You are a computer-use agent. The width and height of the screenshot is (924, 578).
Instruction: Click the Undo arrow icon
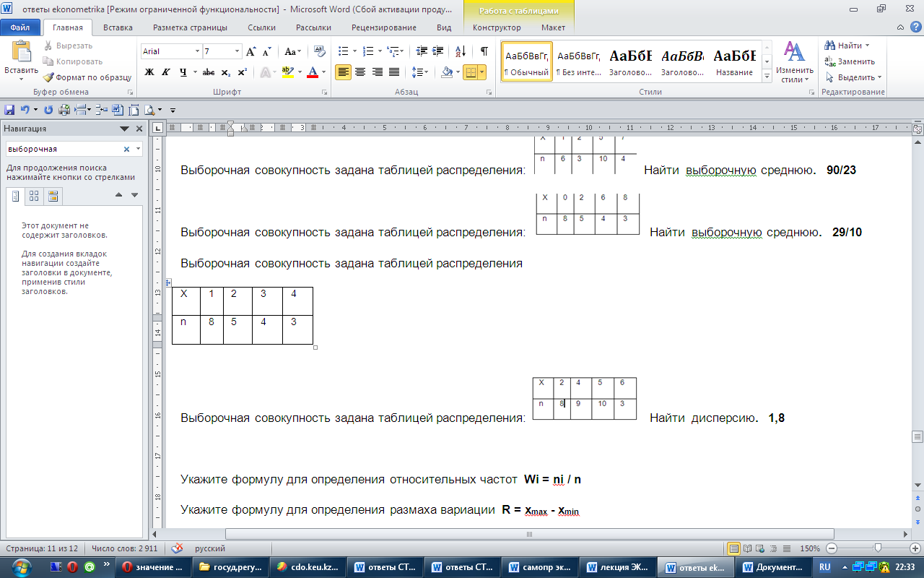(x=25, y=110)
